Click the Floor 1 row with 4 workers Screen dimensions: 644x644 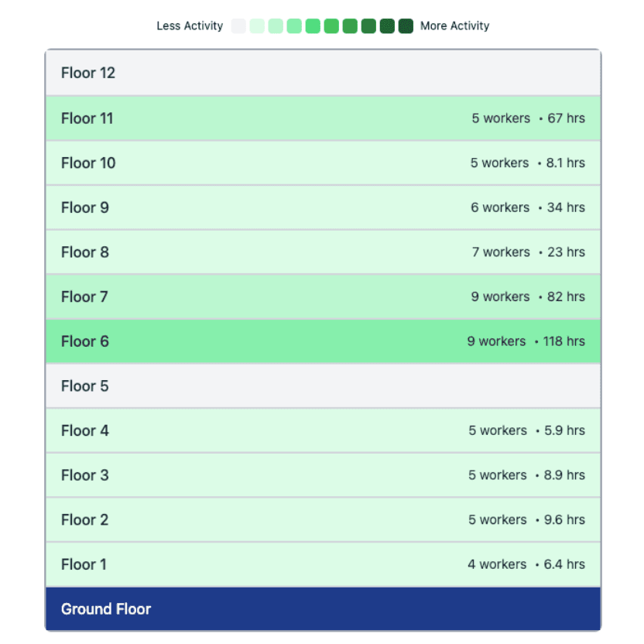(322, 564)
